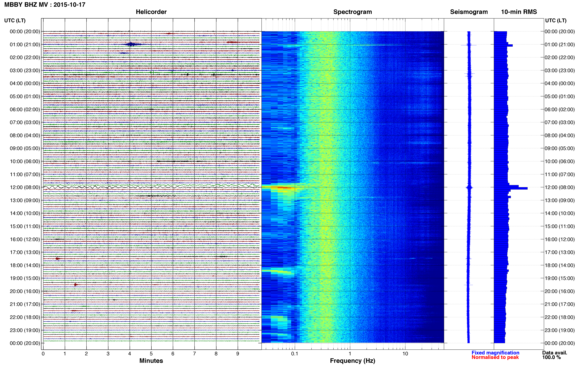Click tick '5' on the Minutes axis
The width and height of the screenshot is (588, 368).
point(151,354)
